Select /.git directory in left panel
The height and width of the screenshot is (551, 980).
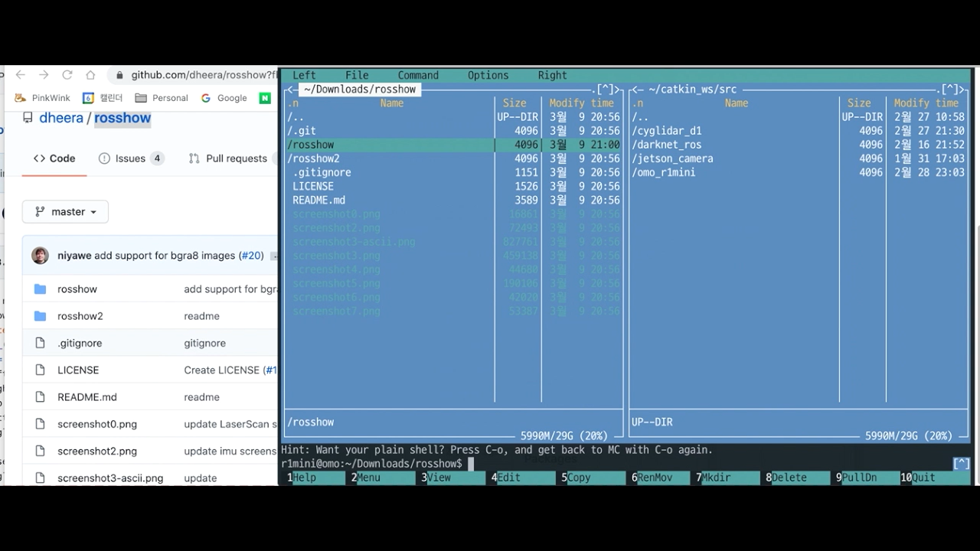[389, 131]
